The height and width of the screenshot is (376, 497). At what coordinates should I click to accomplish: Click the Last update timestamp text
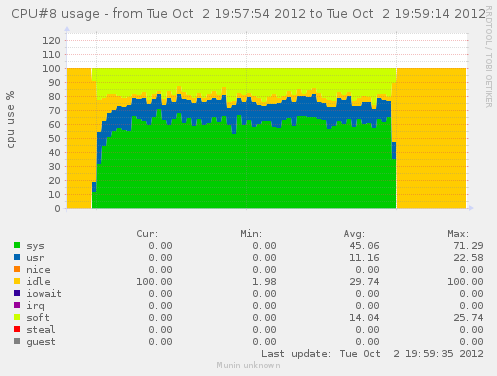pos(372,354)
